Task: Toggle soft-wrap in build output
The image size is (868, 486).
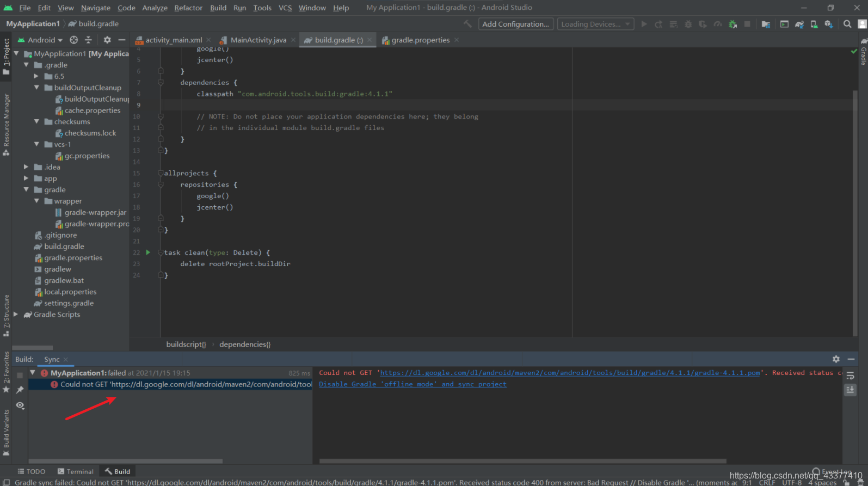Action: [850, 376]
